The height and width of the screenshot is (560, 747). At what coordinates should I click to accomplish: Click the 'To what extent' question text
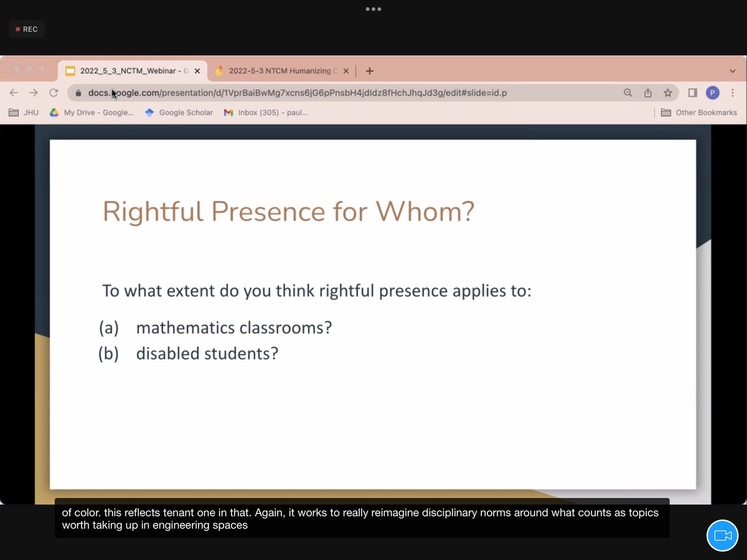(x=316, y=291)
